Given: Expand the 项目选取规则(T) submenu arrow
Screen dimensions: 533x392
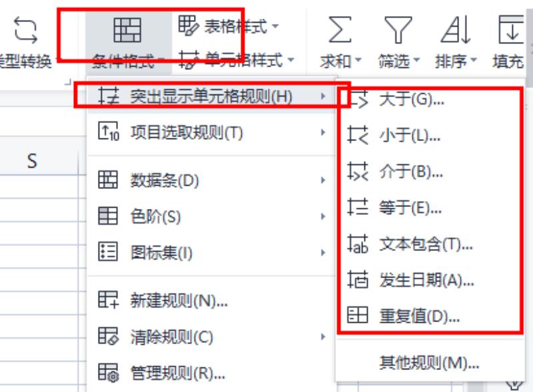Looking at the screenshot, I should click(x=323, y=132).
